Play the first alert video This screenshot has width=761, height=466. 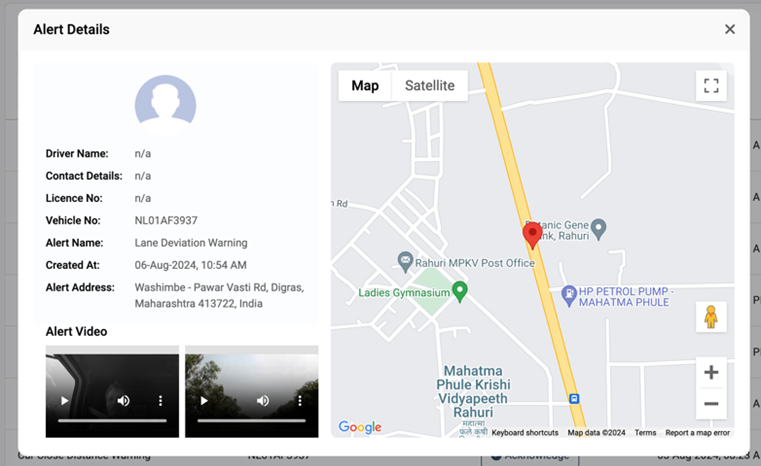click(x=65, y=401)
